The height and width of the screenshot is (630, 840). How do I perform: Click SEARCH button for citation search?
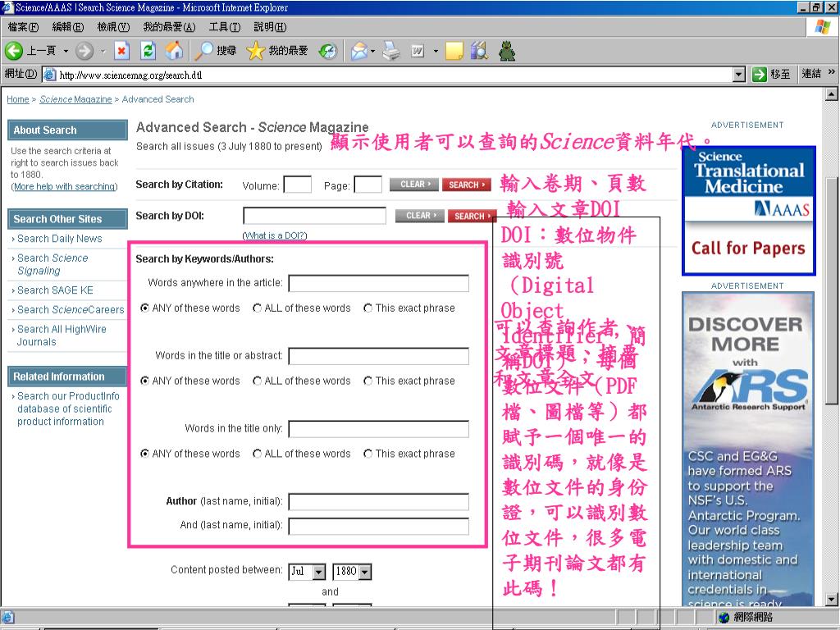(467, 185)
